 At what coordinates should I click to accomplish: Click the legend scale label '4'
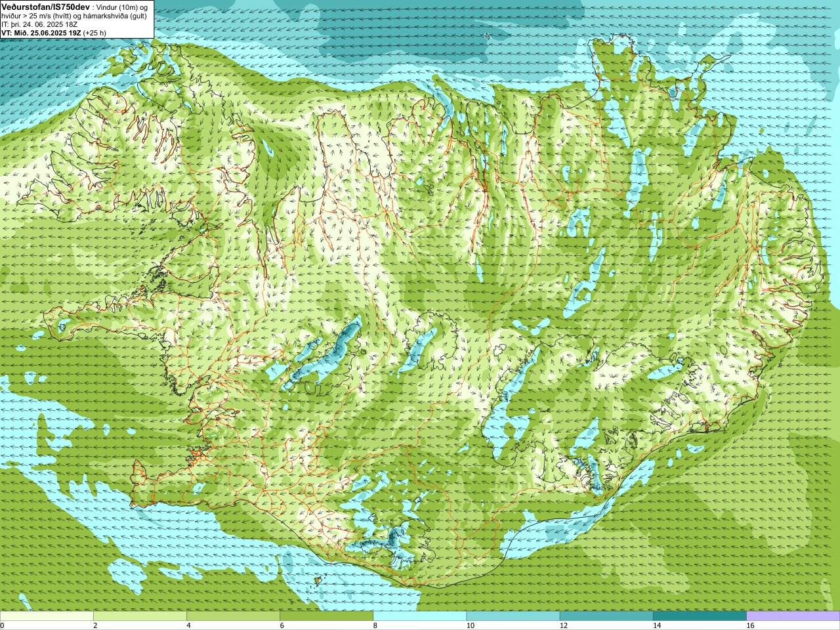[188, 626]
